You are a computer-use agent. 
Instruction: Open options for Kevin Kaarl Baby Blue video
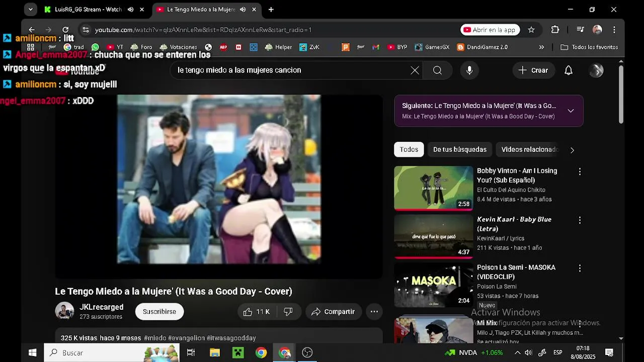click(x=580, y=220)
